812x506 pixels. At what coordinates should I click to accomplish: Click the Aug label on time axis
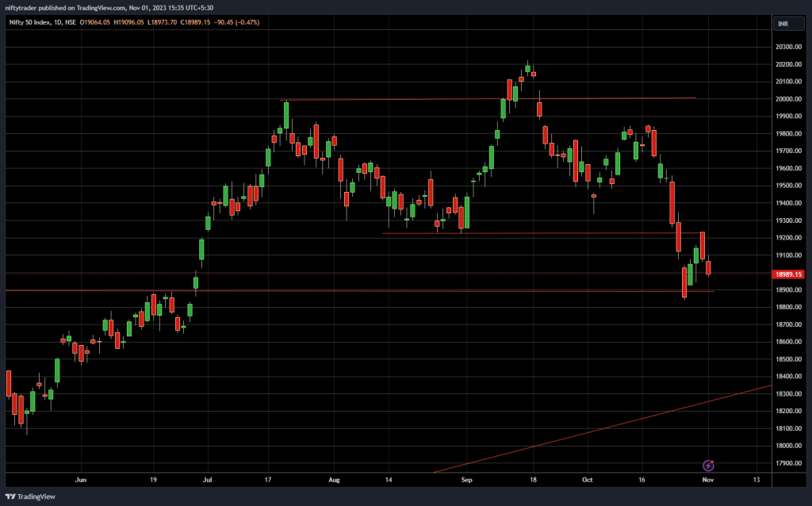click(334, 481)
